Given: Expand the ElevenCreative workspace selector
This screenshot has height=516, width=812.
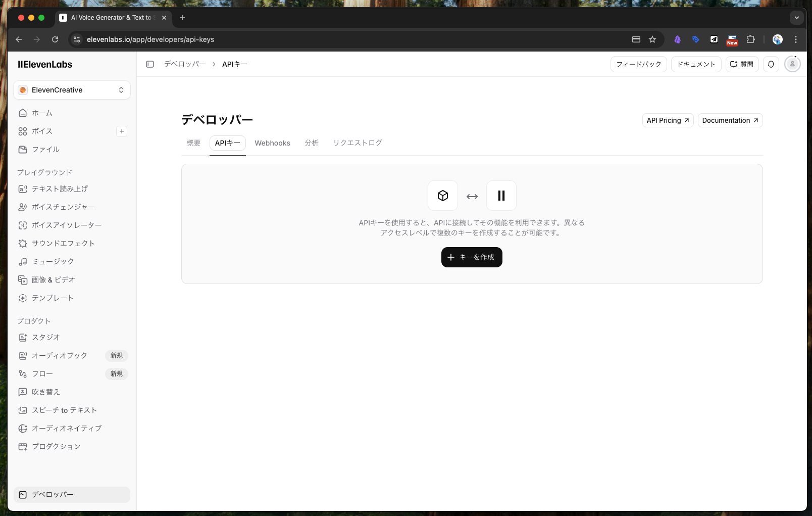Looking at the screenshot, I should 72,90.
